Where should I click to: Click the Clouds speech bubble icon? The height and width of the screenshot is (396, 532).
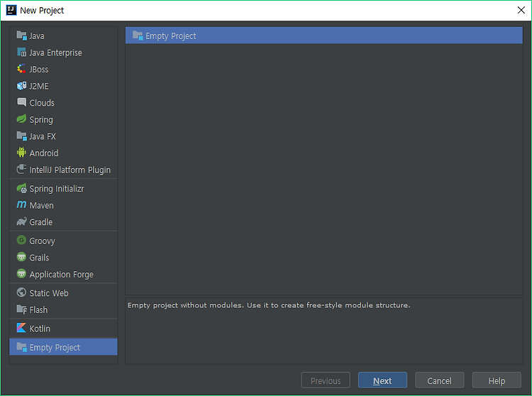click(22, 102)
